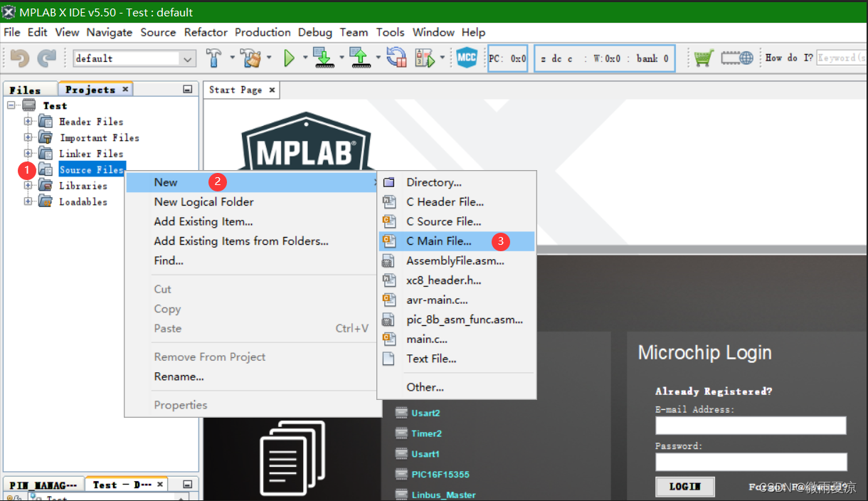This screenshot has height=501, width=868.
Task: Click the Undo toolbar icon
Action: (20, 58)
